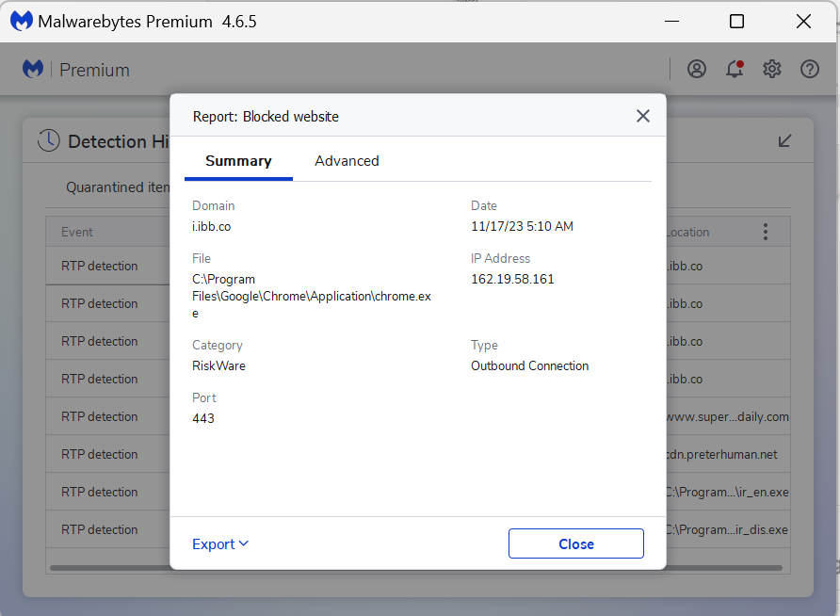
Task: Open the help question mark icon
Action: point(810,69)
